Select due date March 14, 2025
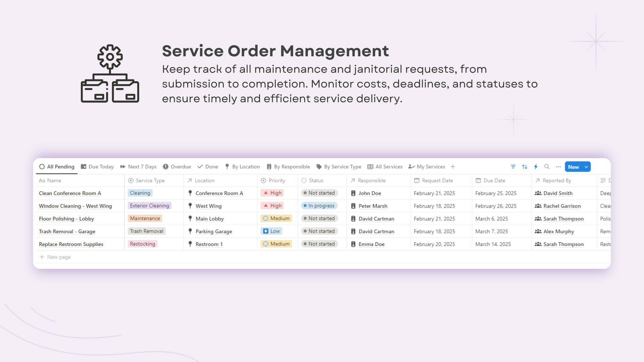 click(493, 244)
